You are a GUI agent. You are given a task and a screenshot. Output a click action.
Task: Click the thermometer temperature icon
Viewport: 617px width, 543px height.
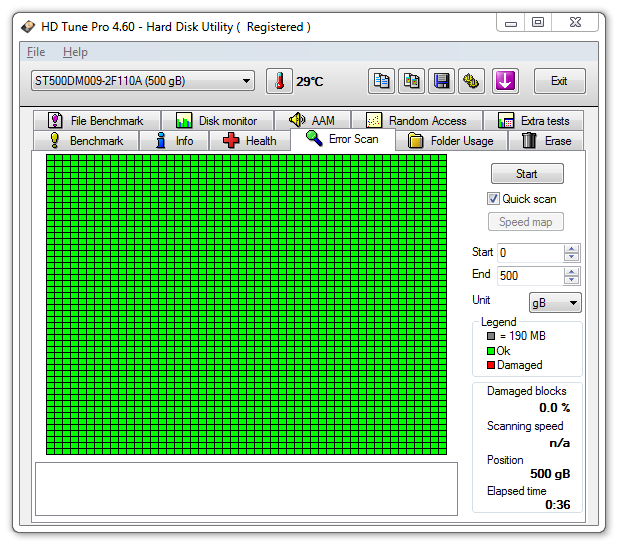[x=278, y=81]
